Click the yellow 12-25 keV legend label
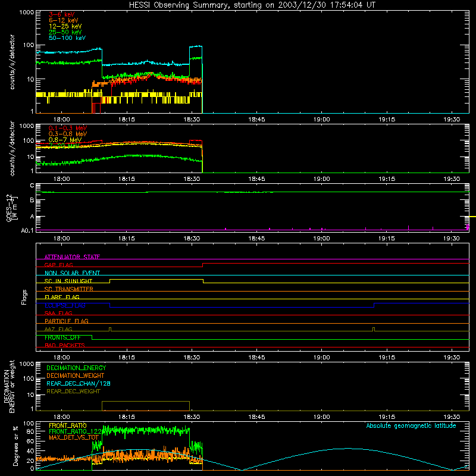 (x=65, y=26)
